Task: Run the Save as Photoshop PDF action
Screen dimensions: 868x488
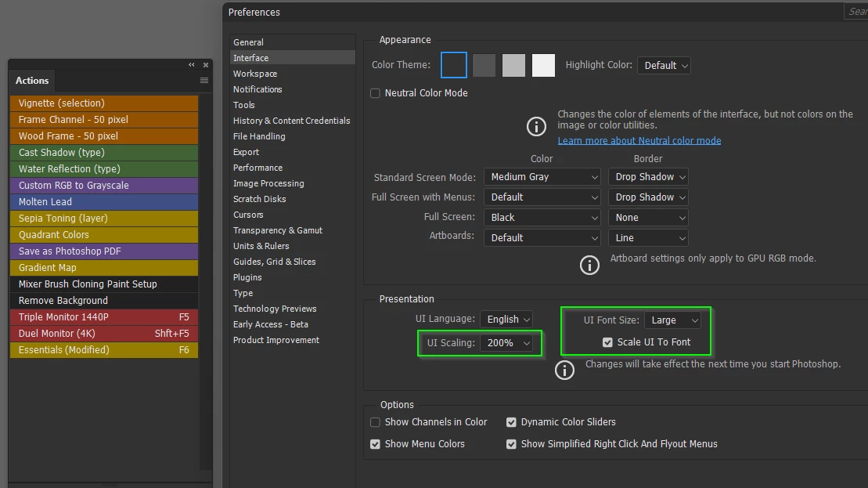Action: coord(104,251)
